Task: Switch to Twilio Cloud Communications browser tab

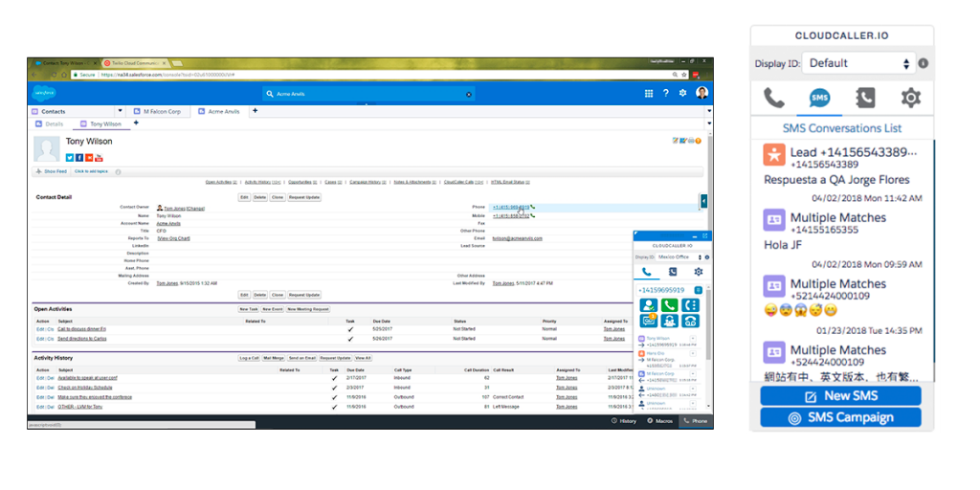Action: [x=135, y=63]
